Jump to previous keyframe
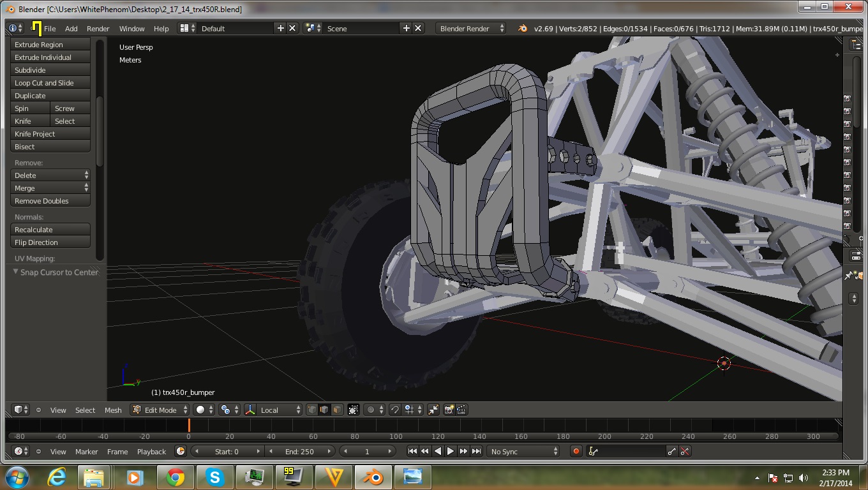This screenshot has width=868, height=490. (x=425, y=451)
